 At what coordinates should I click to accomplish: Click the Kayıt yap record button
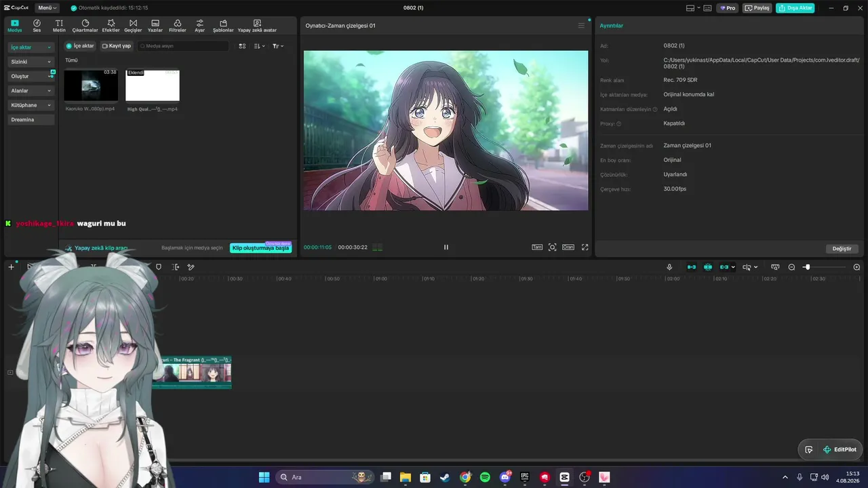[117, 46]
